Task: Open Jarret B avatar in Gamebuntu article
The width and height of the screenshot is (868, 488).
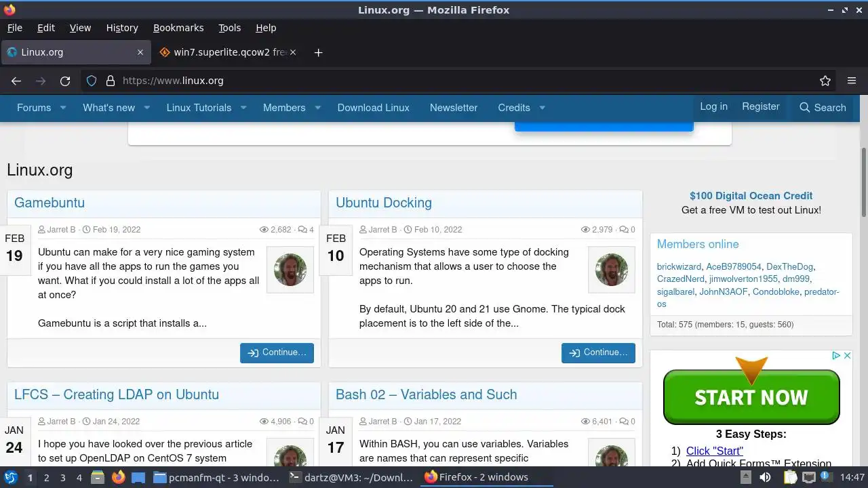Action: [x=290, y=270]
